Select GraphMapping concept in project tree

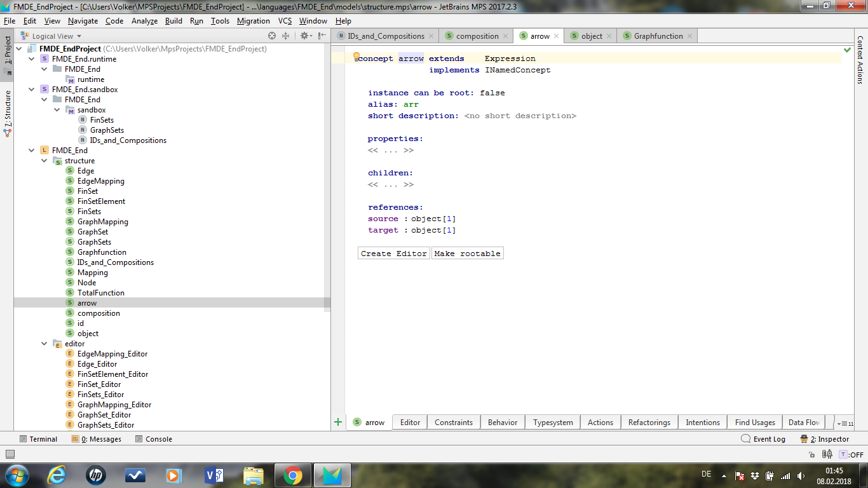(102, 222)
